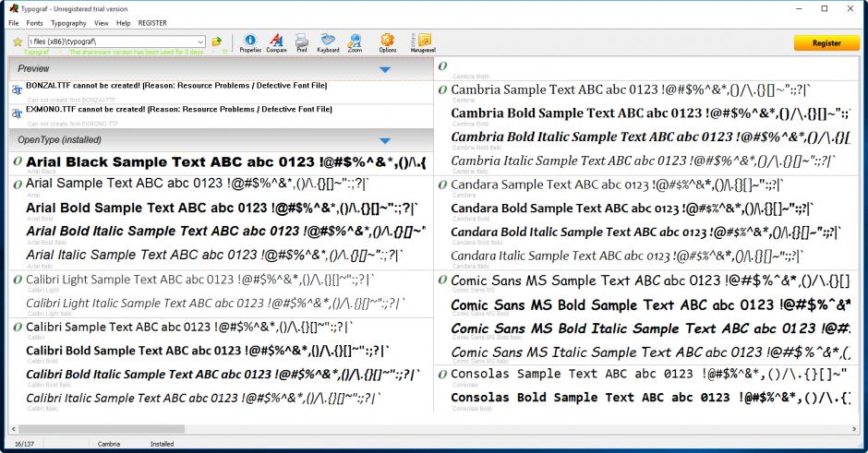Click the scrollbar left arrow
The image size is (868, 453).
13,429
